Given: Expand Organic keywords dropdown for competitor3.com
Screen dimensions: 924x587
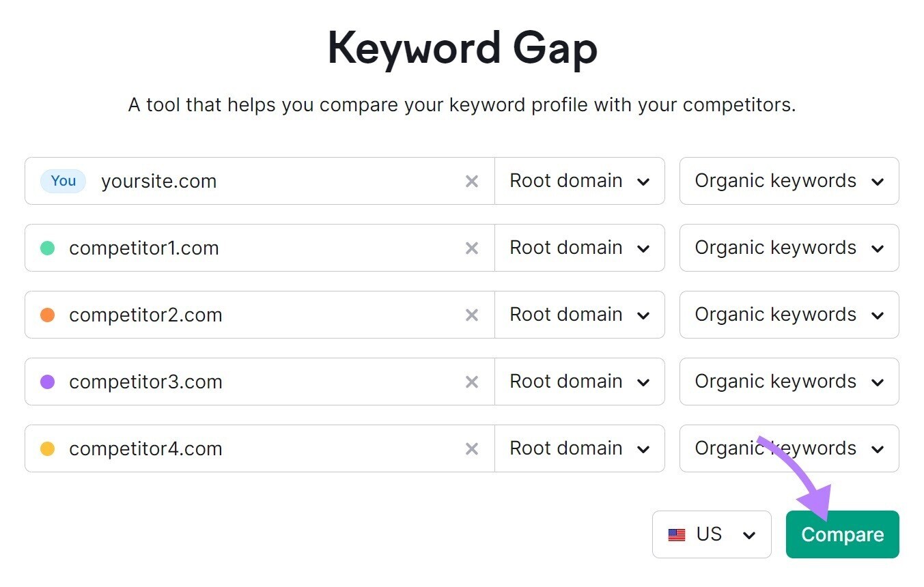Looking at the screenshot, I should coord(789,382).
